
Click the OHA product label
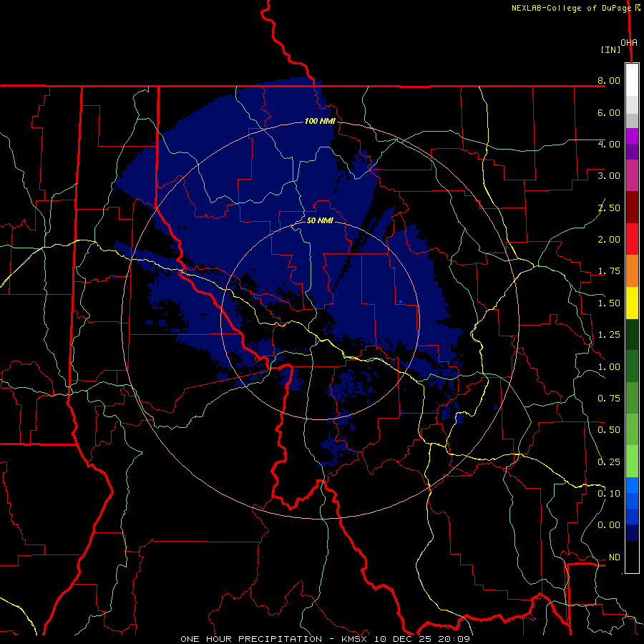point(629,43)
